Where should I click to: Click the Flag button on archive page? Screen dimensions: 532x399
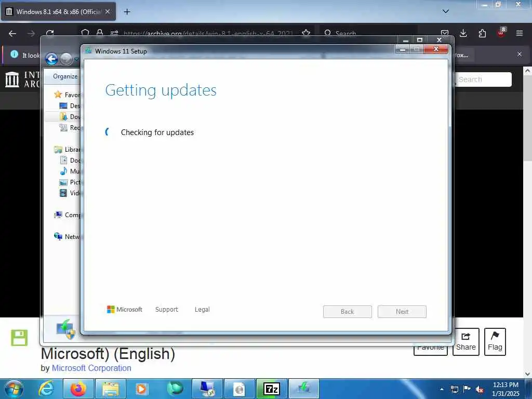[495, 342]
